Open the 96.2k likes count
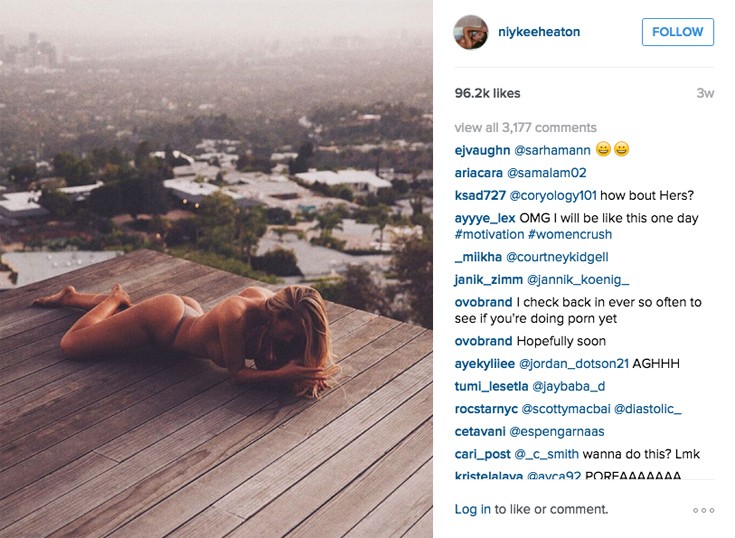735x538 pixels. pyautogui.click(x=487, y=93)
